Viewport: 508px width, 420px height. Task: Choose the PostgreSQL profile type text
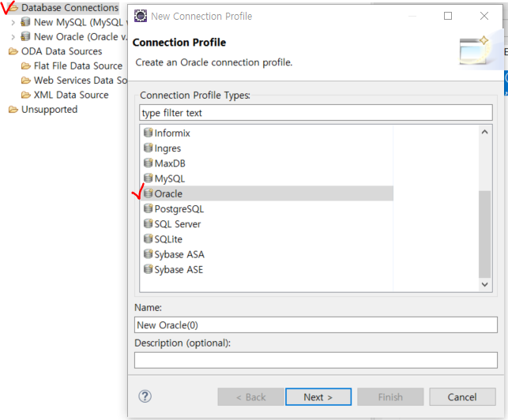tap(179, 209)
